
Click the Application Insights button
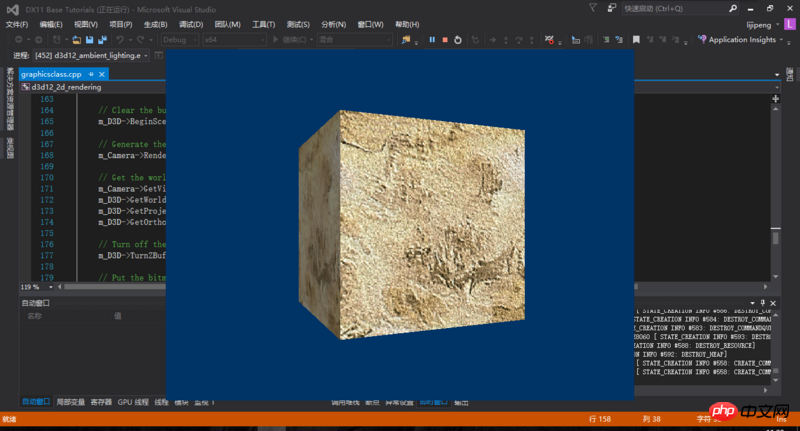[x=741, y=40]
